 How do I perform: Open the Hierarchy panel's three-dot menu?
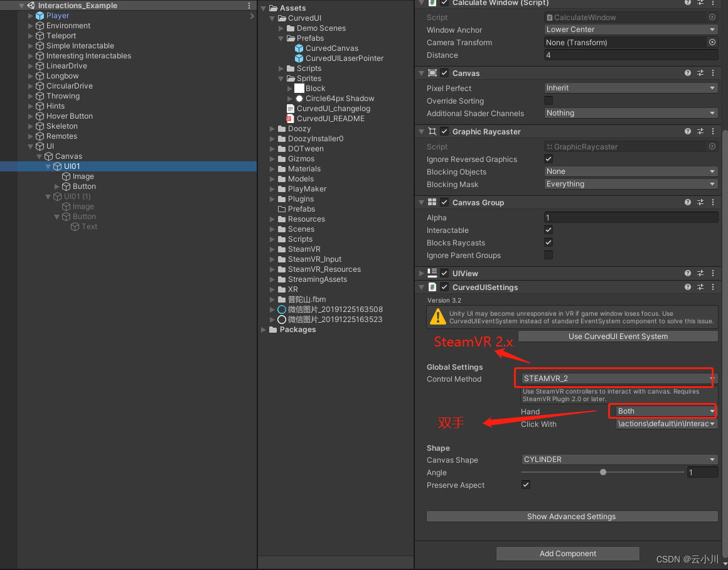click(x=249, y=5)
